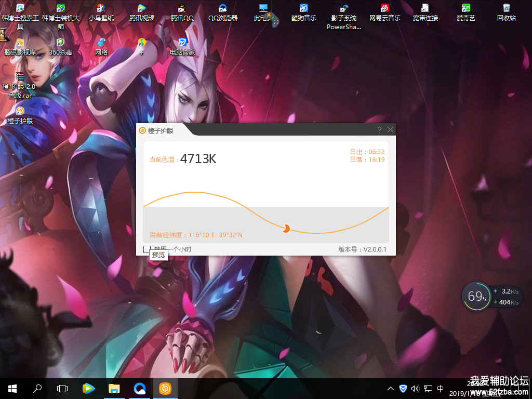Screen dimensions: 532x399
Task: Close the 橙子护眼 window
Action: click(x=390, y=129)
